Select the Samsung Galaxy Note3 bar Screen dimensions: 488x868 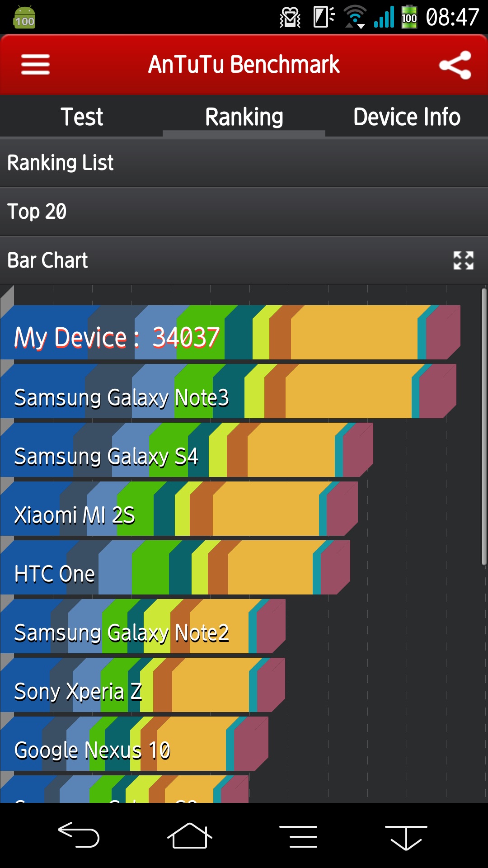click(x=228, y=391)
